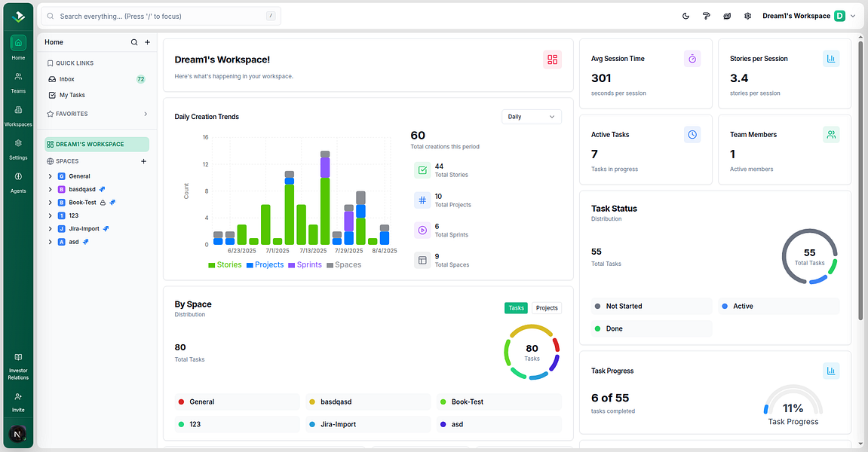Expand the Jira-Import space tree

(51, 229)
